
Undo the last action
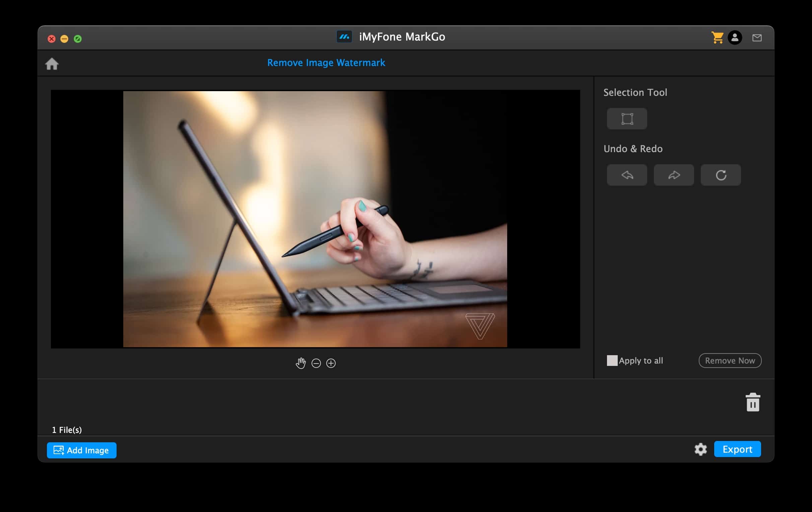click(x=627, y=175)
